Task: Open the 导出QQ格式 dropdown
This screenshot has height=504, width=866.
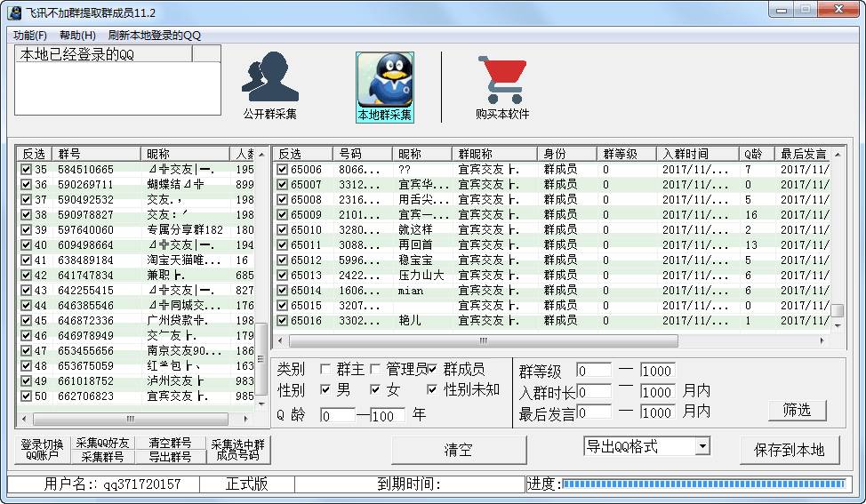Action: pyautogui.click(x=702, y=446)
